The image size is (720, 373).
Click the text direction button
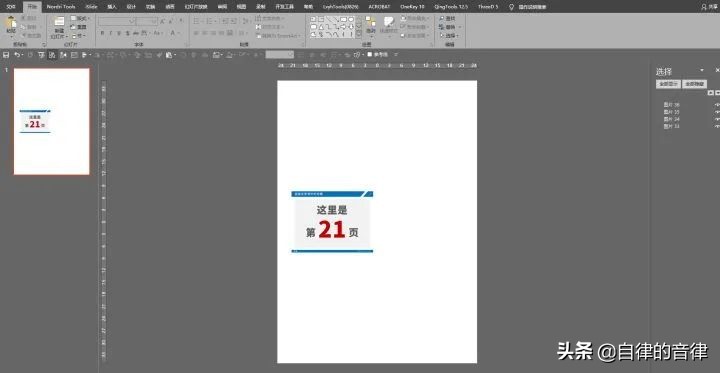click(x=271, y=18)
